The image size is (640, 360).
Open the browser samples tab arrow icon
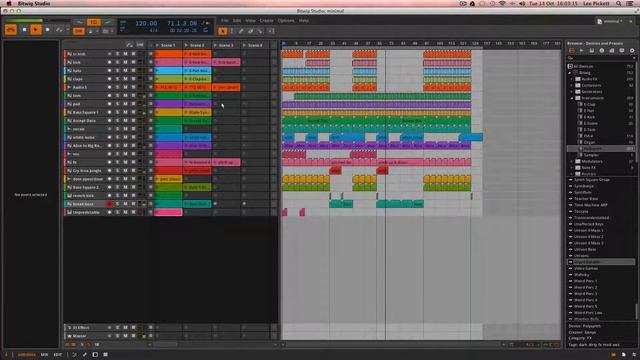pyautogui.click(x=582, y=51)
